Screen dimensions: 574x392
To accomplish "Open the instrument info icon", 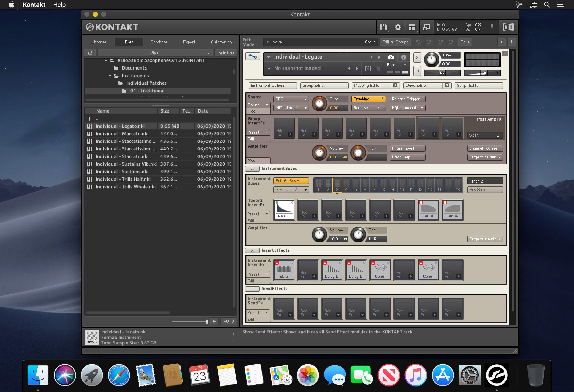I will pos(404,57).
